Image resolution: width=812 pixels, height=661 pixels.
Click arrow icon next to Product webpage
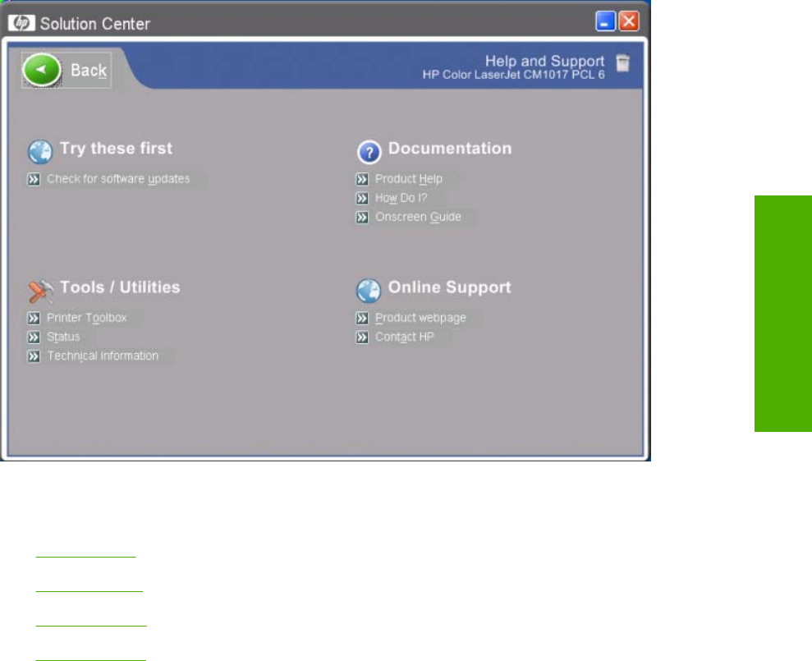[x=362, y=318]
